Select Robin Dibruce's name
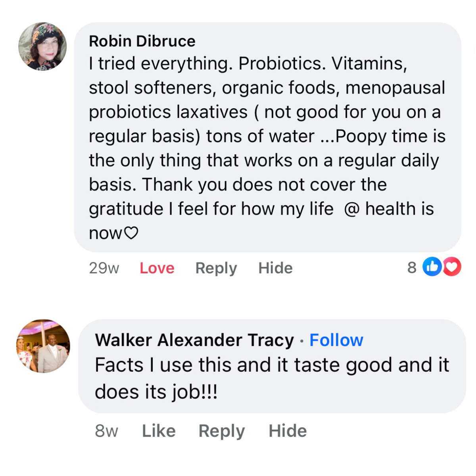The width and height of the screenshot is (476, 476). [142, 40]
